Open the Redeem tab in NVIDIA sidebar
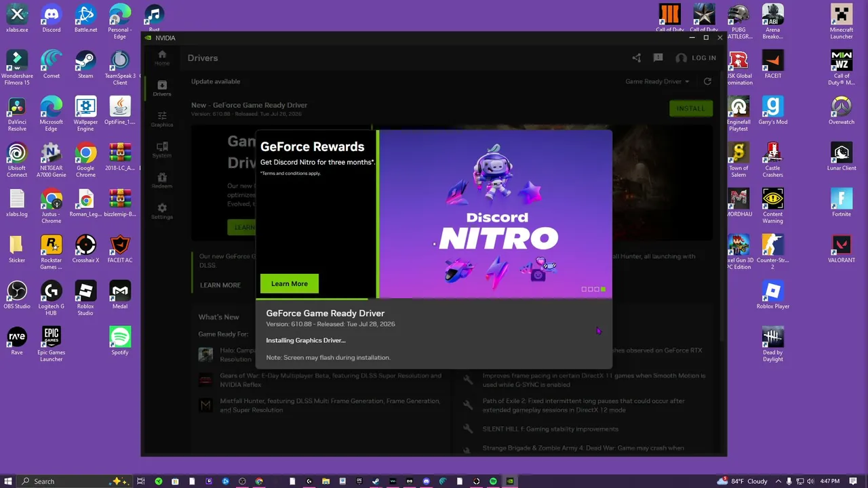 (x=161, y=180)
